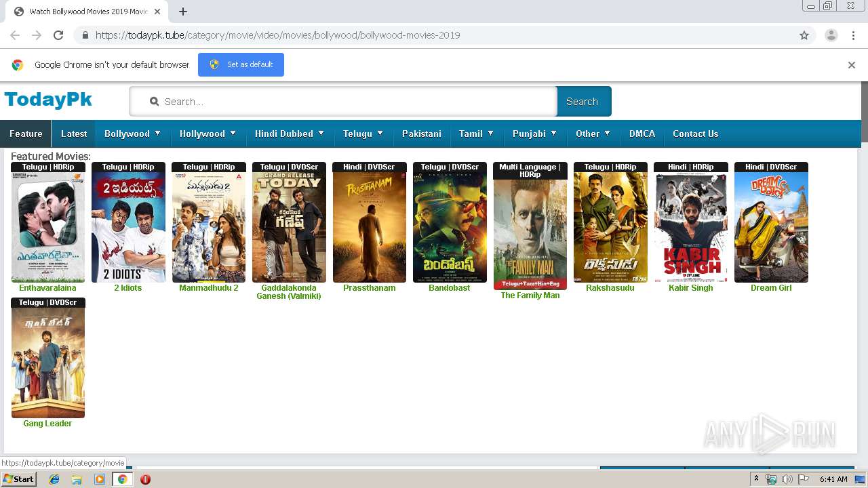
Task: Click the Rakshasudu title link
Action: [x=610, y=288]
